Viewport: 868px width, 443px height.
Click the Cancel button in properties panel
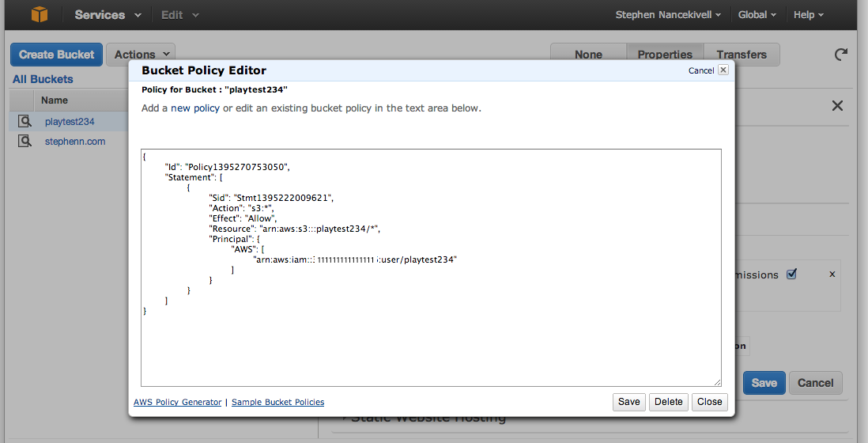pyautogui.click(x=815, y=383)
